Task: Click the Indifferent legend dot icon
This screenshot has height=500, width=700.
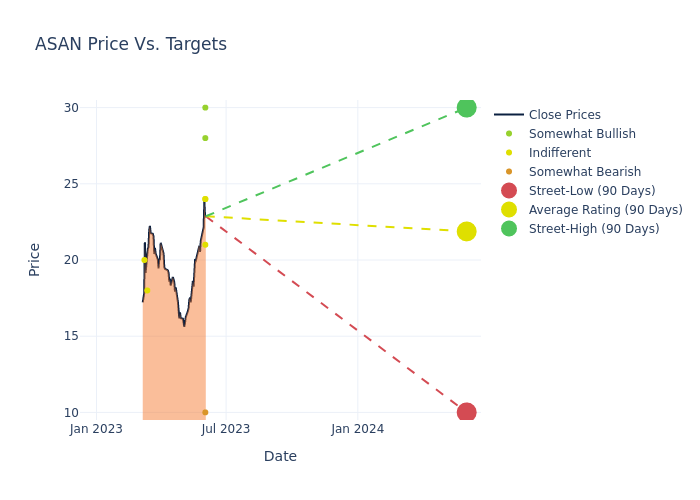Action: 509,153
